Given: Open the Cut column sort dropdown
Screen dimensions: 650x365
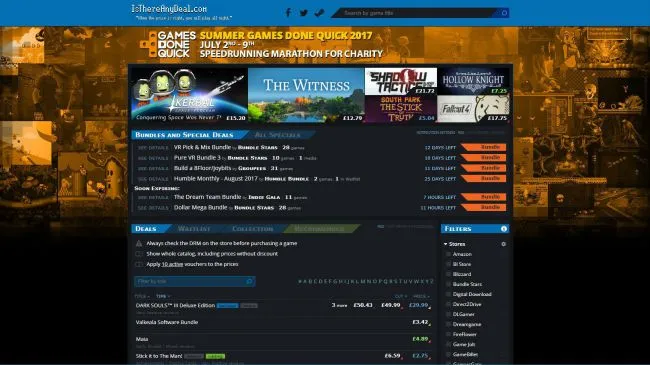Looking at the screenshot, I should [x=400, y=296].
